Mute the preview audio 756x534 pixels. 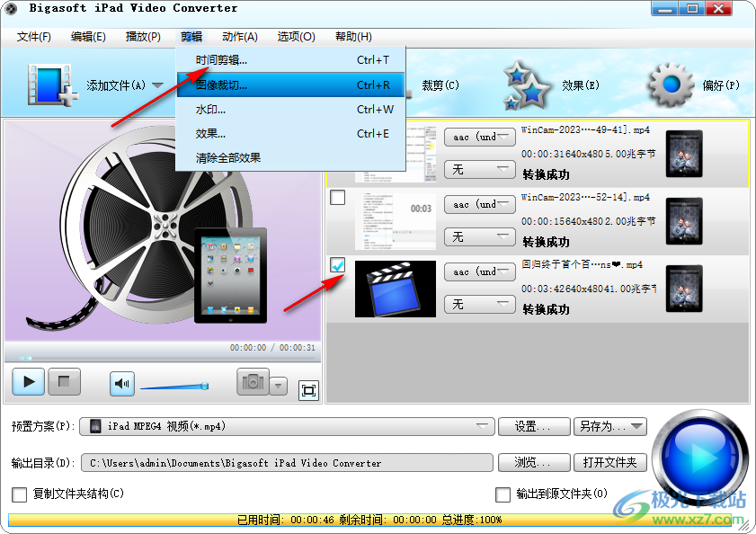coord(122,384)
